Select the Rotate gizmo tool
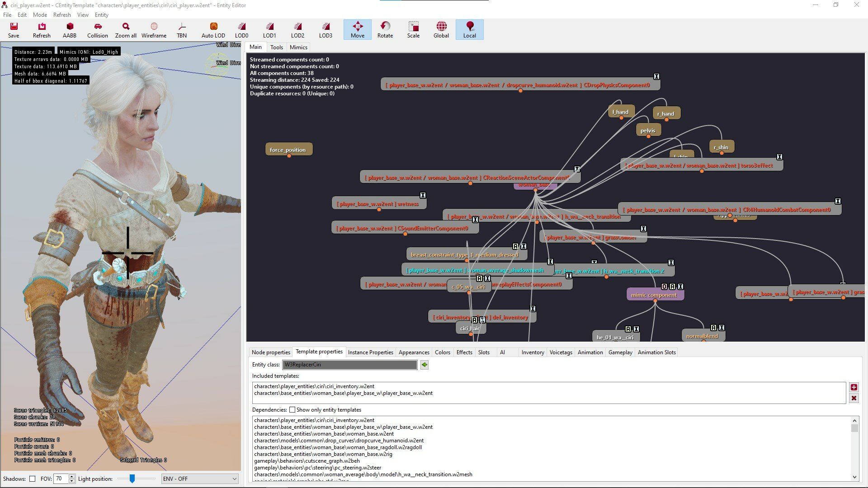This screenshot has height=488, width=868. (x=385, y=30)
